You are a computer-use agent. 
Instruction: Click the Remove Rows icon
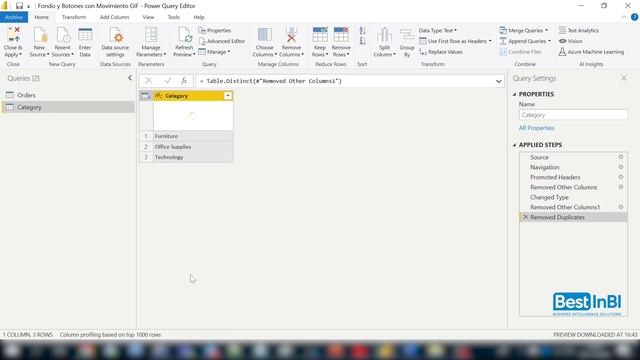coord(341,35)
